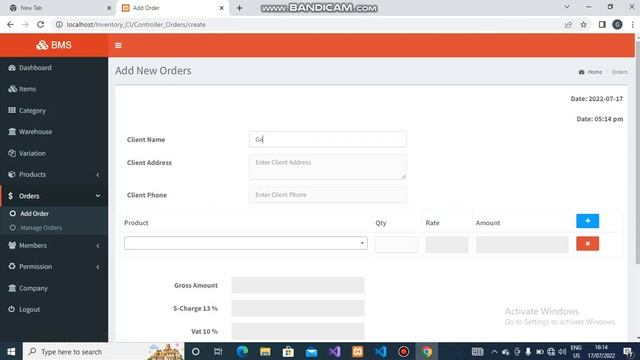The image size is (640, 360).
Task: Switch to Chrome on taskbar
Action: [427, 351]
